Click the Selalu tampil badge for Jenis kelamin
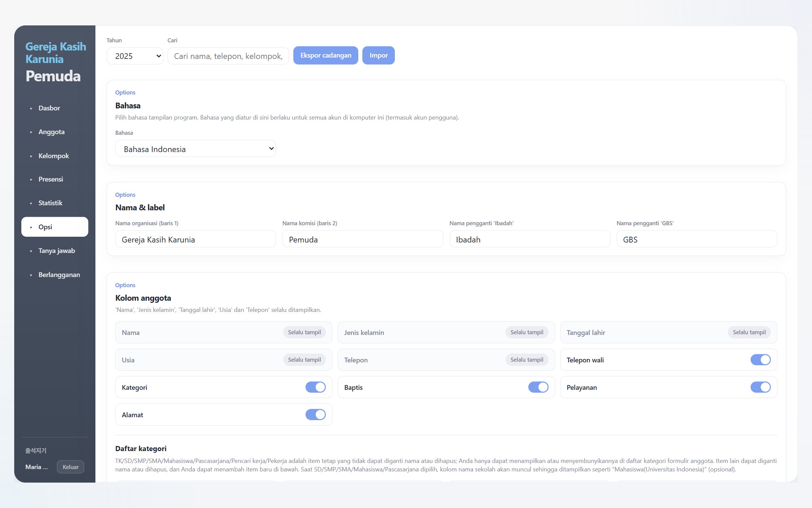 click(x=527, y=332)
